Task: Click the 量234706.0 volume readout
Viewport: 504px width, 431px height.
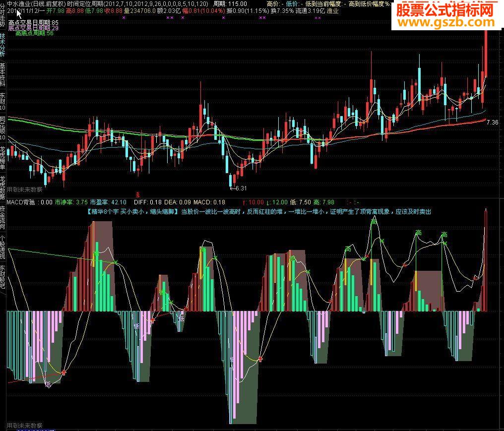Action: (140, 10)
